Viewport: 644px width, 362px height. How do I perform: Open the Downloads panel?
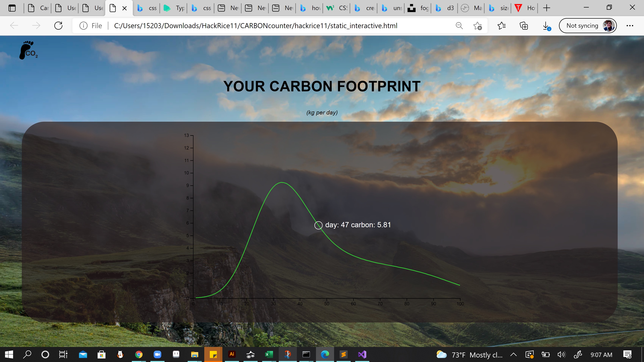coord(546,26)
